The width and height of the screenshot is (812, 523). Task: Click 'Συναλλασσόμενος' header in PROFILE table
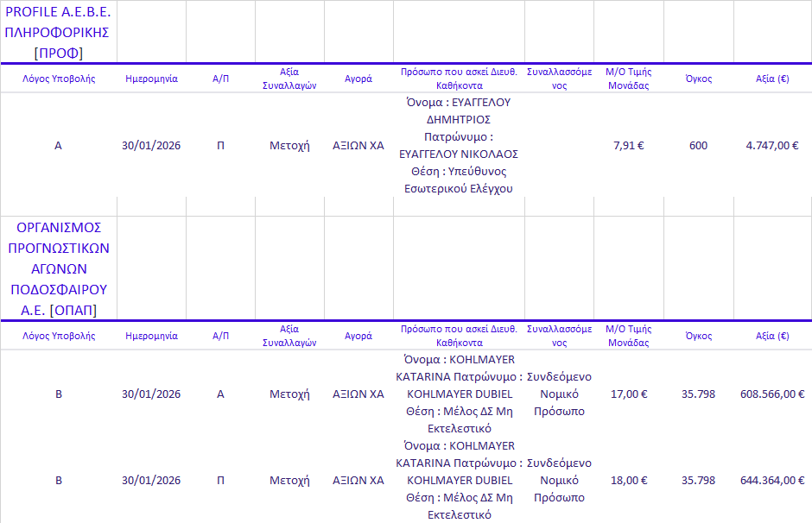pyautogui.click(x=559, y=79)
